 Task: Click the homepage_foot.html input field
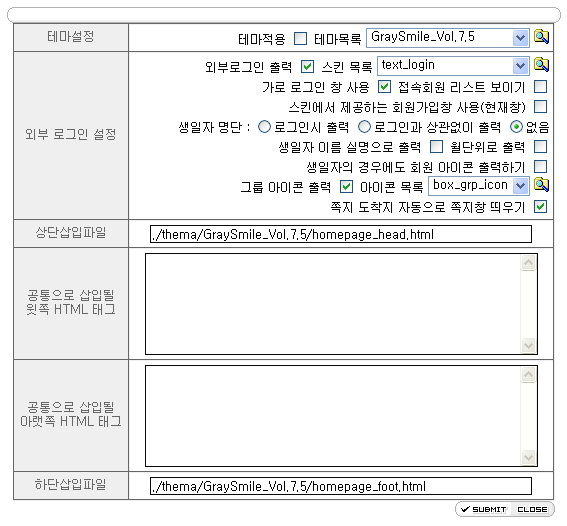pyautogui.click(x=341, y=486)
